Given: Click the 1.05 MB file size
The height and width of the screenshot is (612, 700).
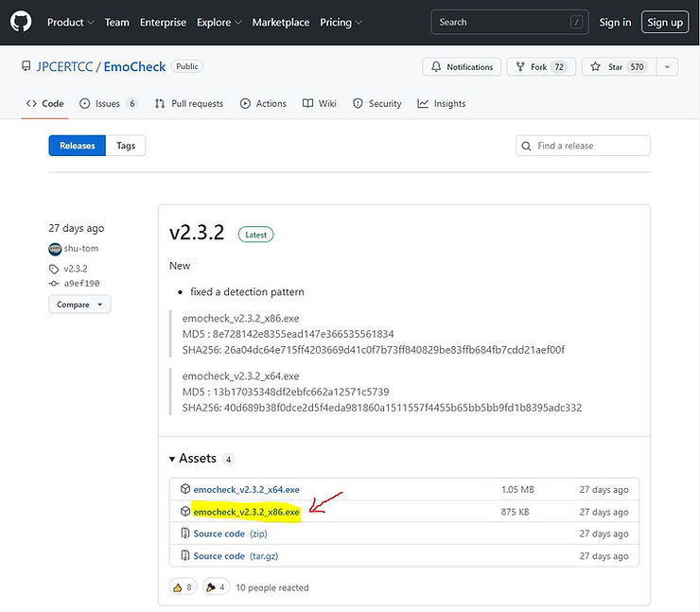Looking at the screenshot, I should pyautogui.click(x=517, y=490).
